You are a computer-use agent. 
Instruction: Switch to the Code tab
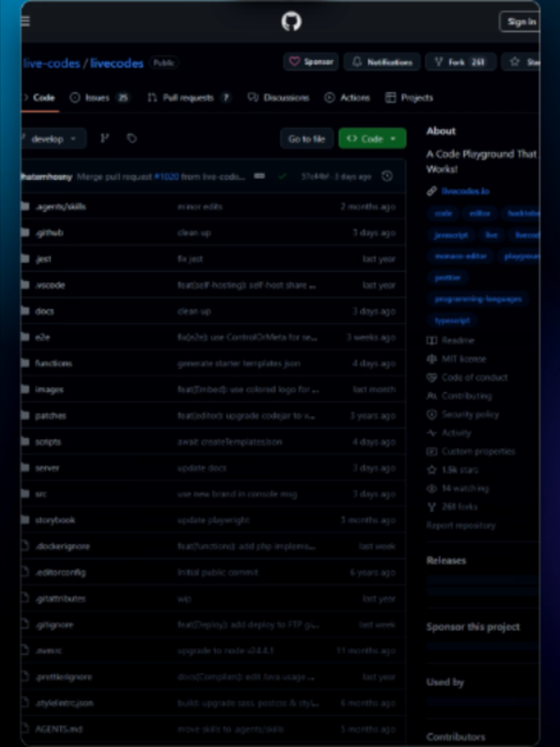41,98
